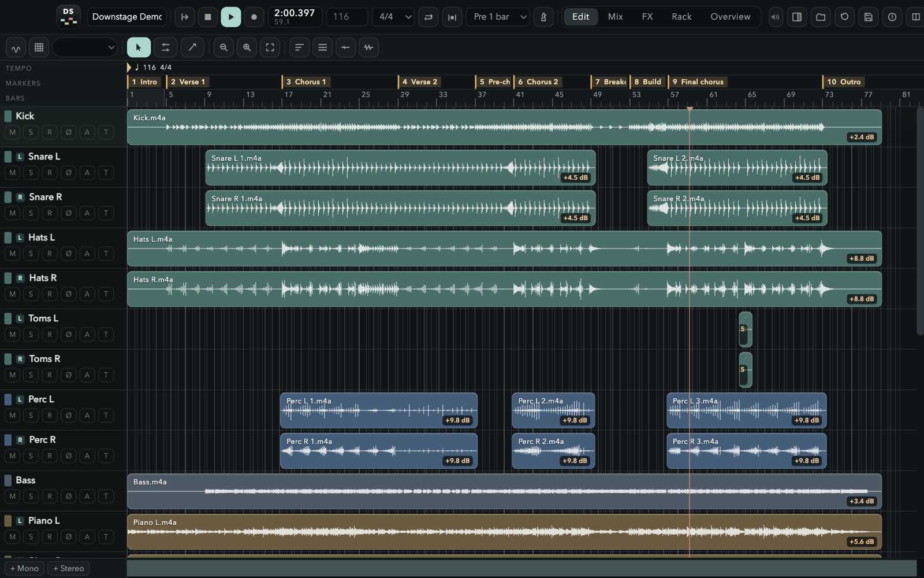This screenshot has width=924, height=578.
Task: Click the align-left lines icon
Action: 299,47
